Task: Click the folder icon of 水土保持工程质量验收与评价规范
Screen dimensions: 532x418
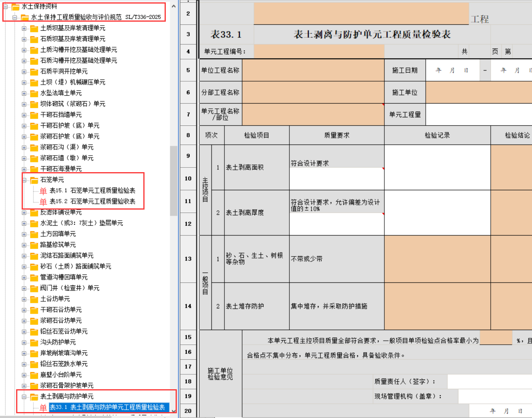Action: (25, 17)
